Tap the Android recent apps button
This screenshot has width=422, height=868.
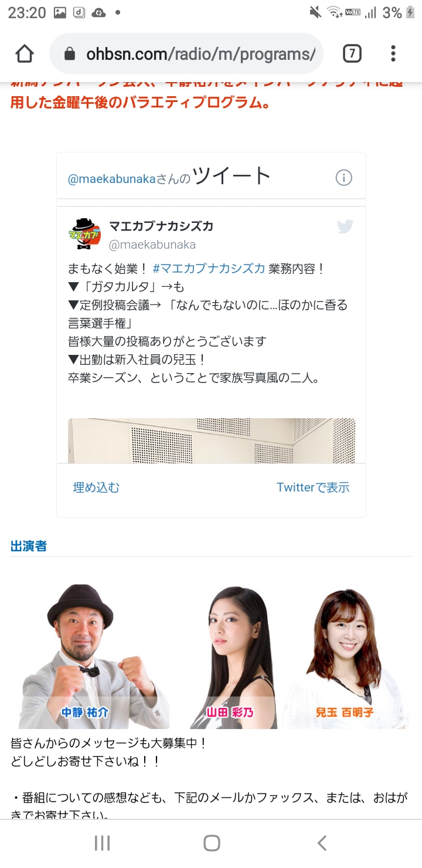102,843
